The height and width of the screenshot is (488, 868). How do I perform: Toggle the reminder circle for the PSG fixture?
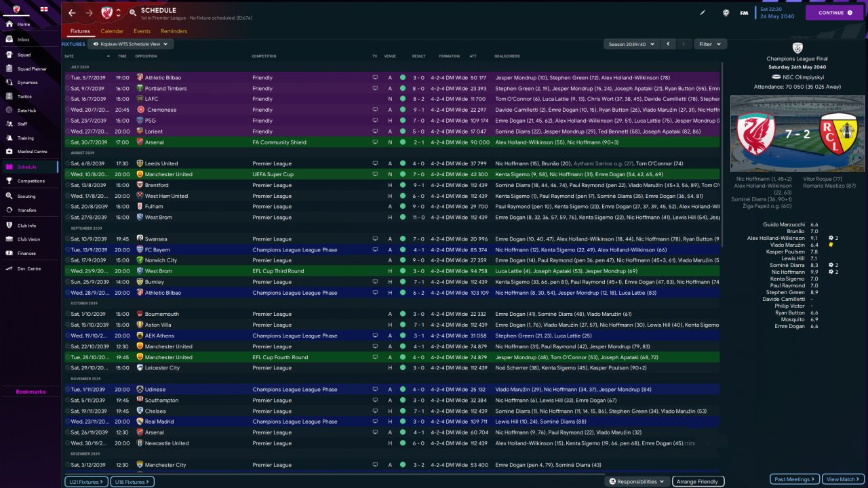pos(67,121)
